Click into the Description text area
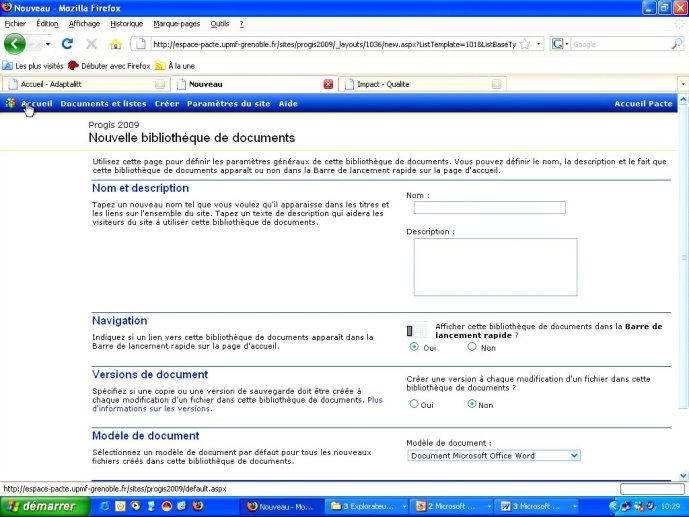The height and width of the screenshot is (517, 689). pyautogui.click(x=495, y=267)
